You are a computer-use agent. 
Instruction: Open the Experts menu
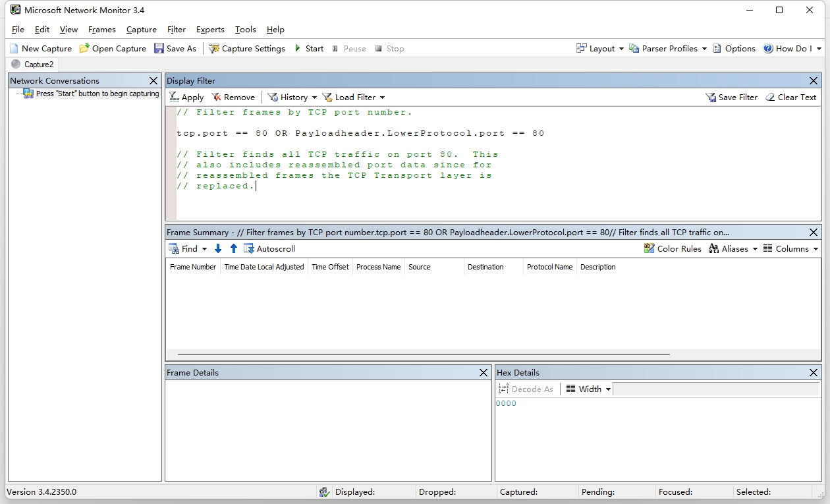click(210, 29)
